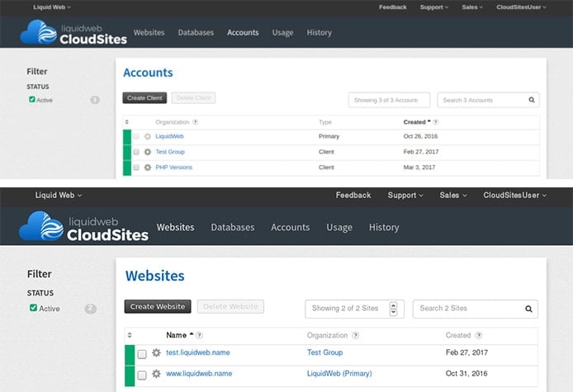Toggle Active status filter in Websites panel
The height and width of the screenshot is (392, 573).
[33, 308]
